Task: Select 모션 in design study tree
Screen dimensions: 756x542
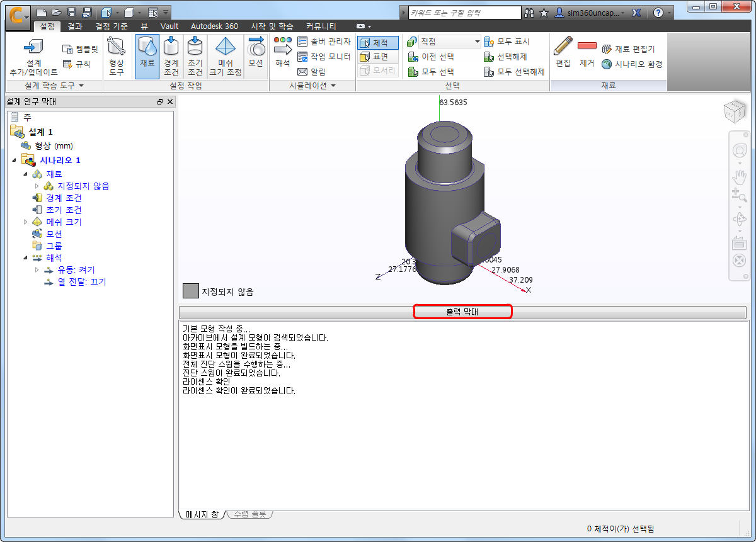Action: tap(54, 234)
